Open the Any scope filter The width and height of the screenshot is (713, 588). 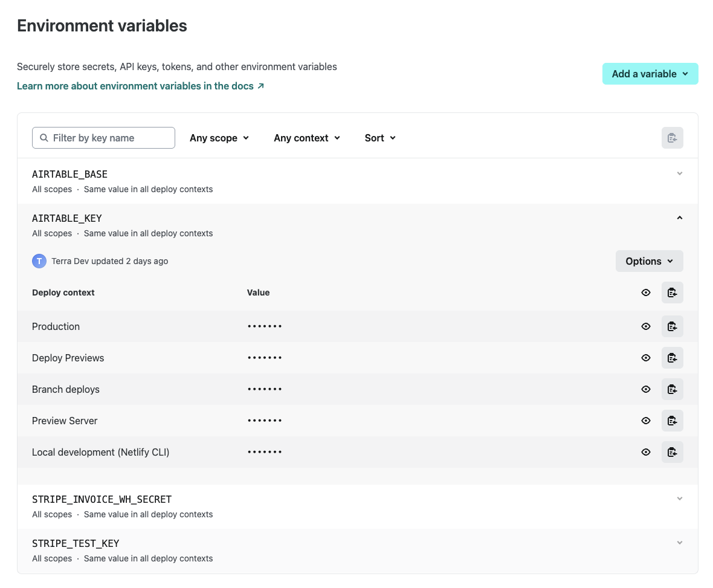[x=219, y=138]
